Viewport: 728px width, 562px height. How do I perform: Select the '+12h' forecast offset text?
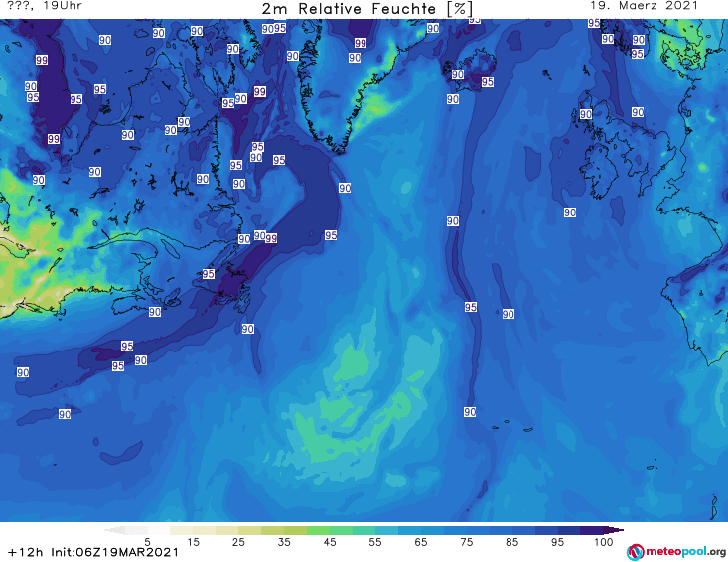pyautogui.click(x=26, y=552)
